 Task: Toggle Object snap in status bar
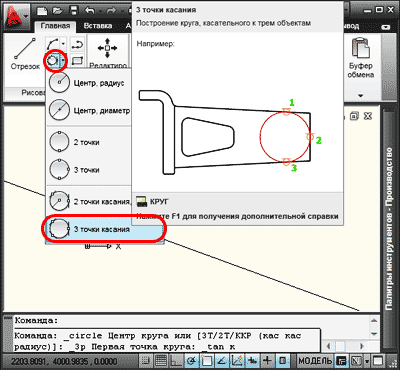[206, 361]
